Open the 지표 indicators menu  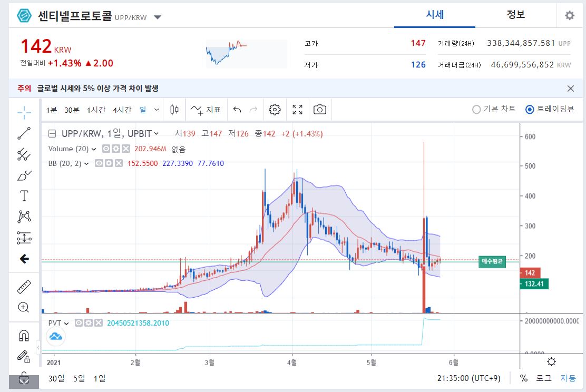click(x=205, y=109)
